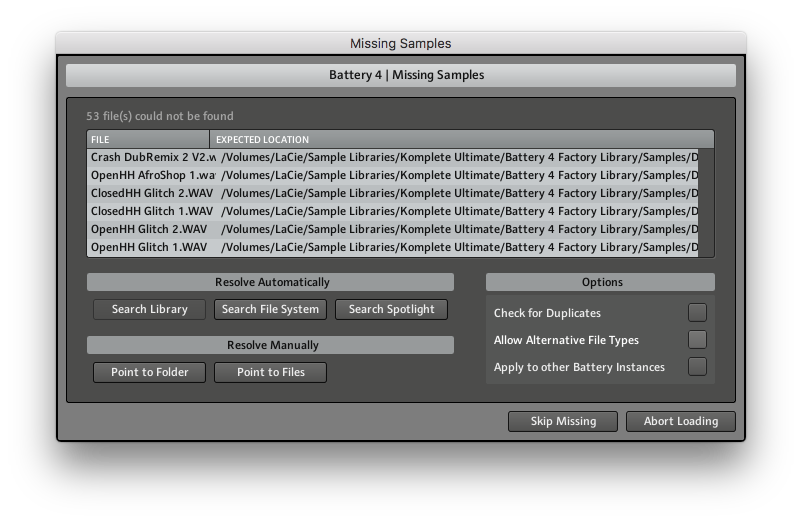Choose the OpenHH Glitch 1.WAV row
Viewport: 802px width, 522px height.
tap(393, 247)
